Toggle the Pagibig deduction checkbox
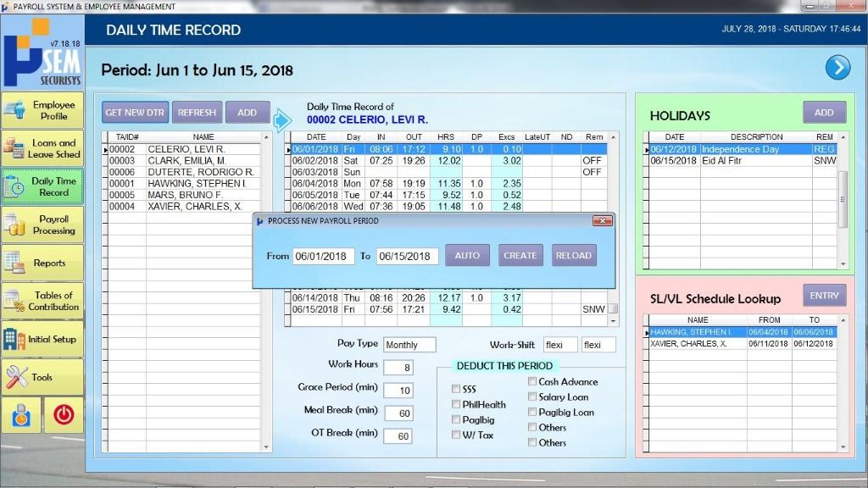 (455, 419)
